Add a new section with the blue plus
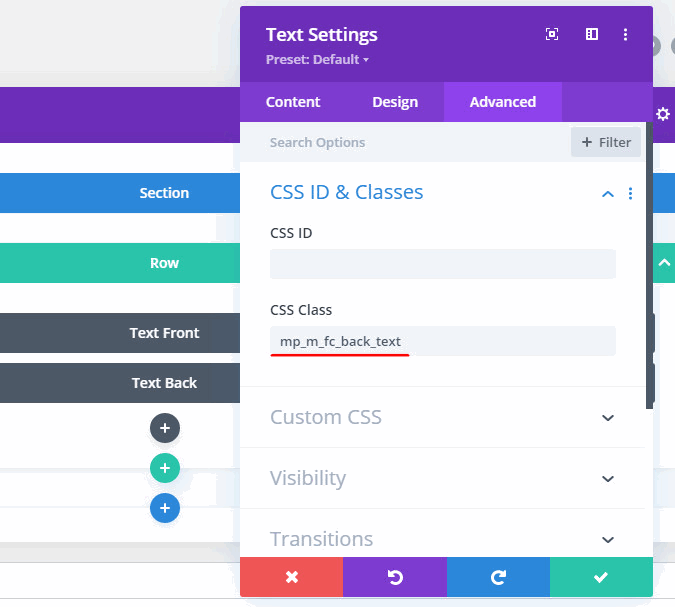This screenshot has height=607, width=675. tap(165, 508)
